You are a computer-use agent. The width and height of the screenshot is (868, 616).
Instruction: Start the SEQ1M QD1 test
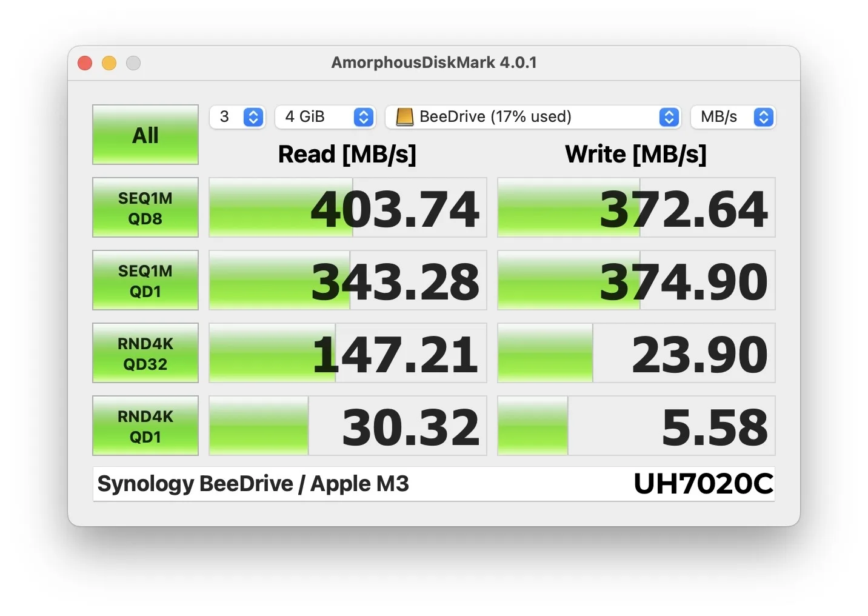[145, 280]
